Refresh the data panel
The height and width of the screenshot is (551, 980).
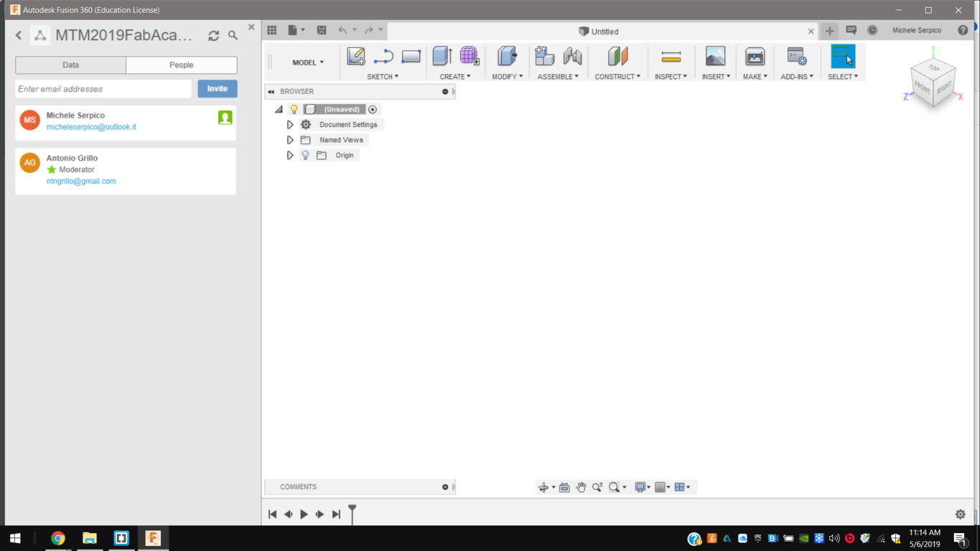[213, 35]
